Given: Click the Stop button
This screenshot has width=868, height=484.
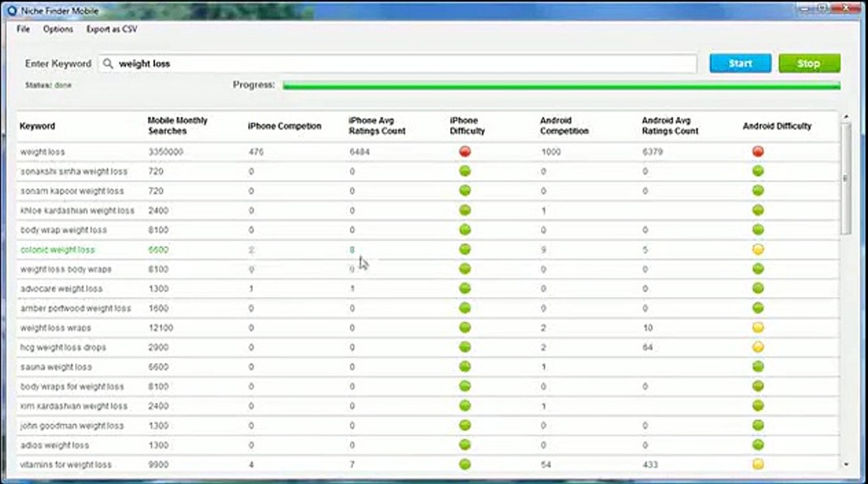Looking at the screenshot, I should tap(809, 63).
